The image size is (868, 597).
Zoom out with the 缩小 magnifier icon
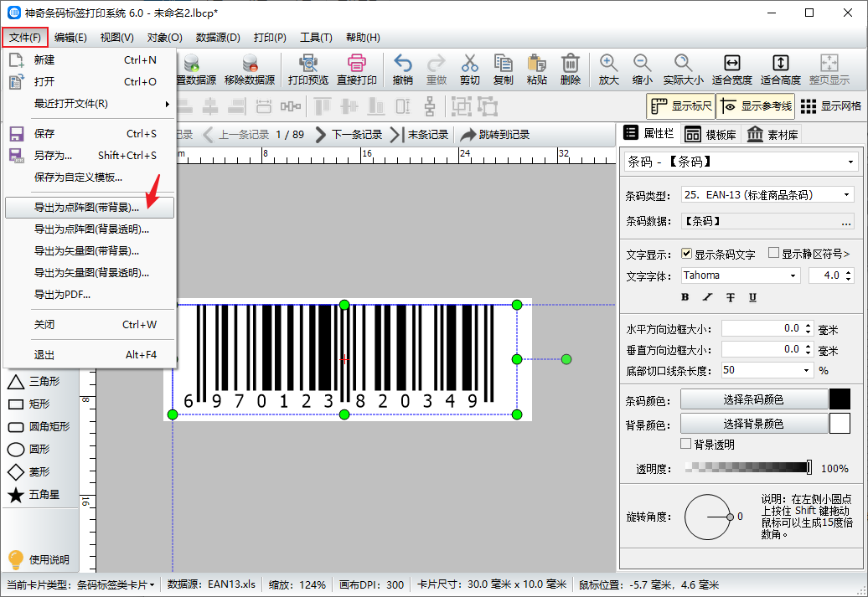pyautogui.click(x=642, y=69)
